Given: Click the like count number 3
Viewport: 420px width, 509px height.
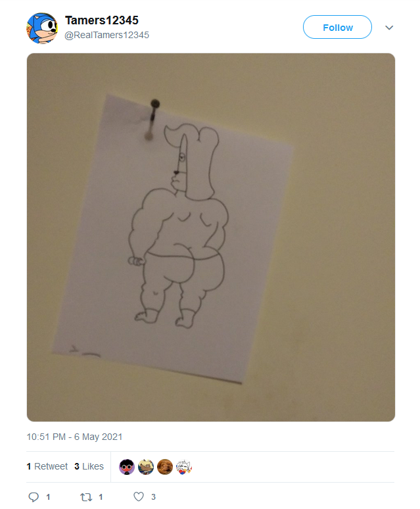Looking at the screenshot, I should [153, 497].
